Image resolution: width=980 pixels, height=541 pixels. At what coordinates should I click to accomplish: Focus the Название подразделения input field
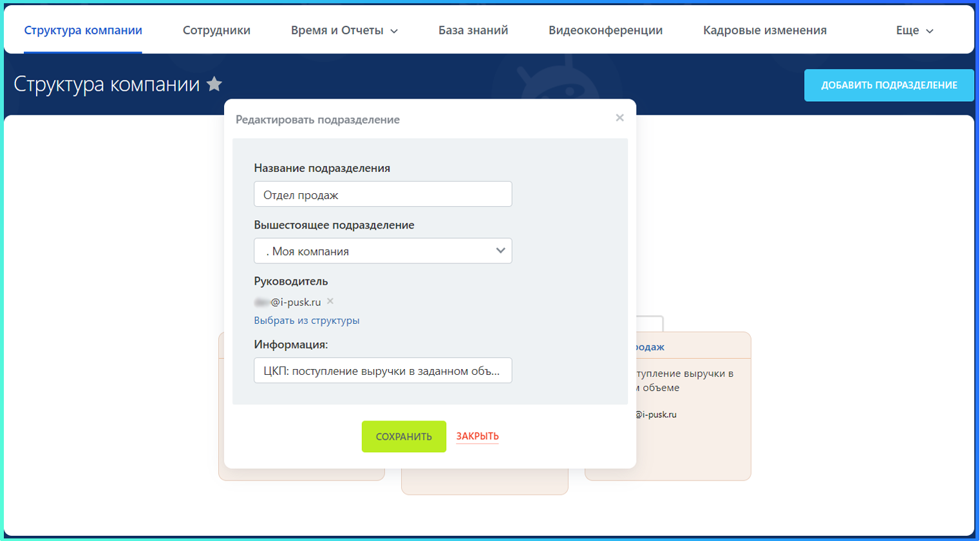[x=383, y=195]
